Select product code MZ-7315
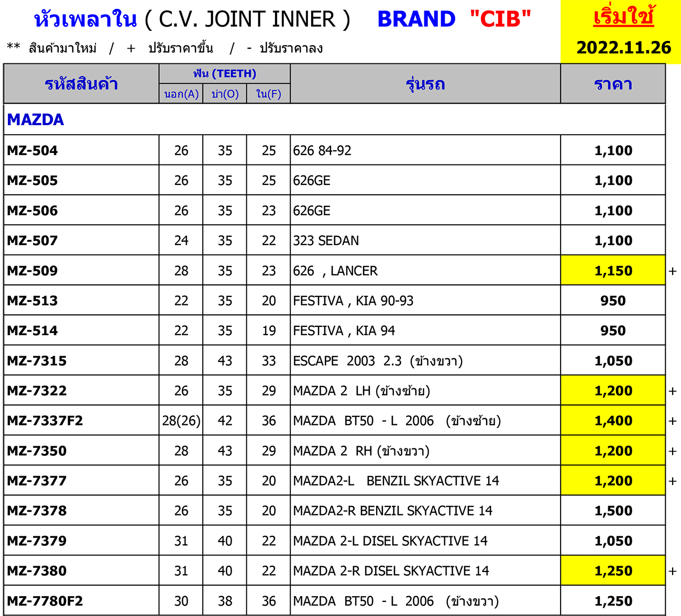The height and width of the screenshot is (616, 681). click(x=37, y=361)
